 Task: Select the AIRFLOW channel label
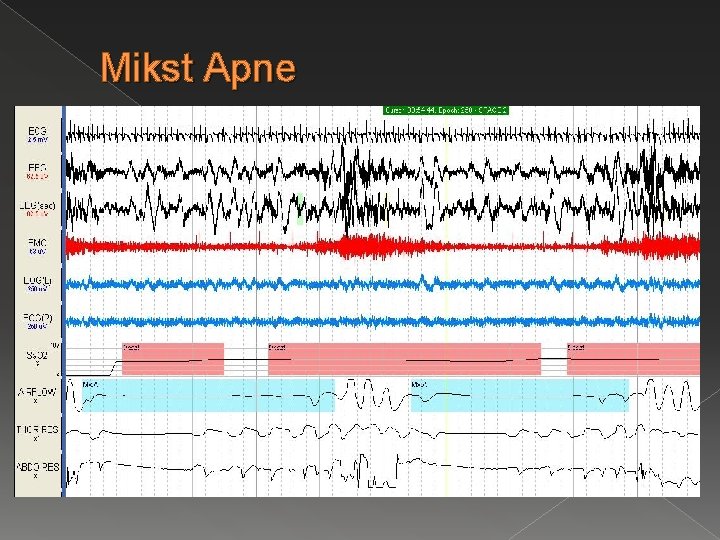(x=37, y=392)
